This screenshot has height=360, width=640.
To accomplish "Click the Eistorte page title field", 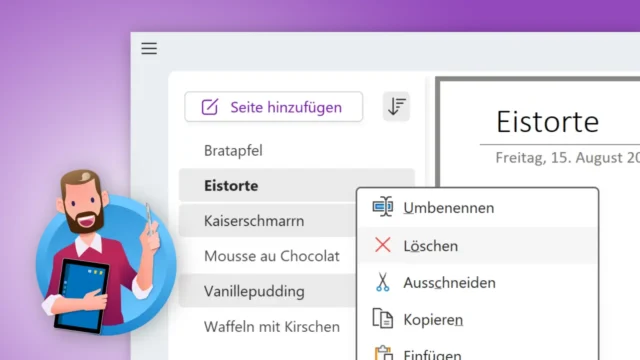I will pyautogui.click(x=547, y=122).
